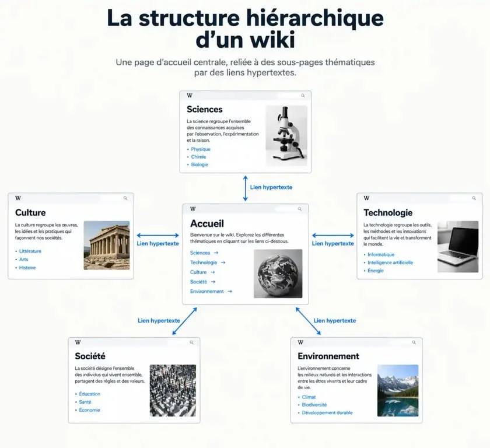This screenshot has width=490, height=448.
Task: Open the Biologie link in Sciences
Action: (199, 164)
